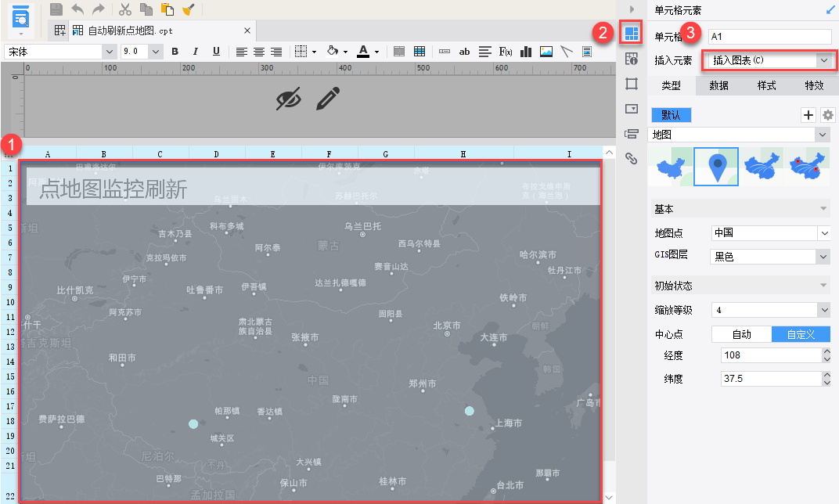Insert formula with the F(x) icon
Viewport: 839px width, 504px height.
click(x=506, y=52)
